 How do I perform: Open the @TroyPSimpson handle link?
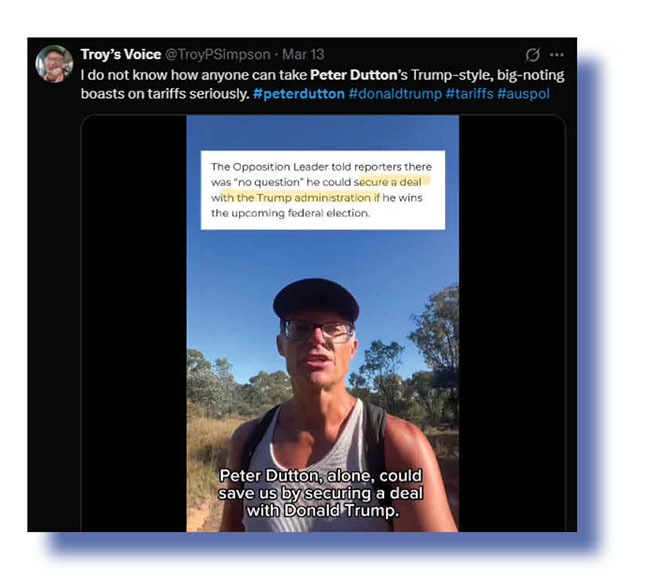click(x=218, y=54)
